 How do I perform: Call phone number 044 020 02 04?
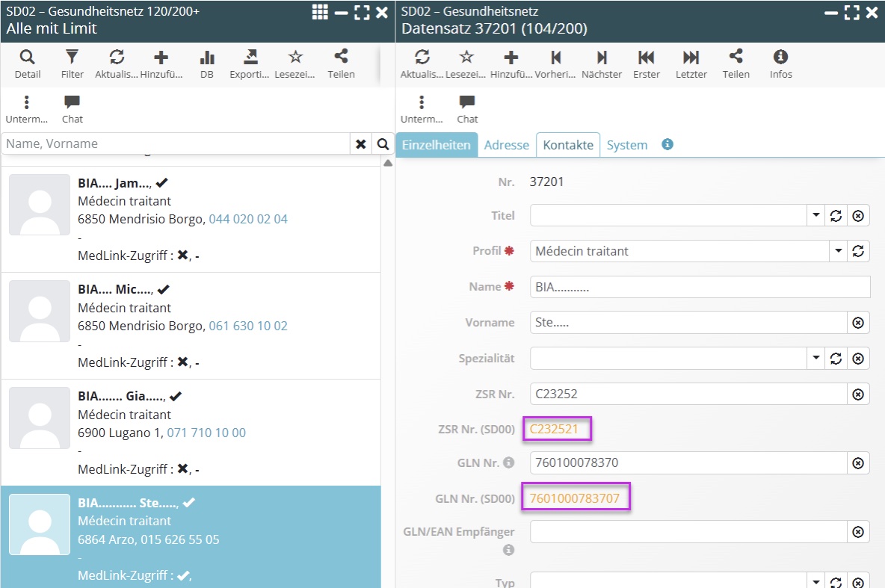tap(248, 219)
